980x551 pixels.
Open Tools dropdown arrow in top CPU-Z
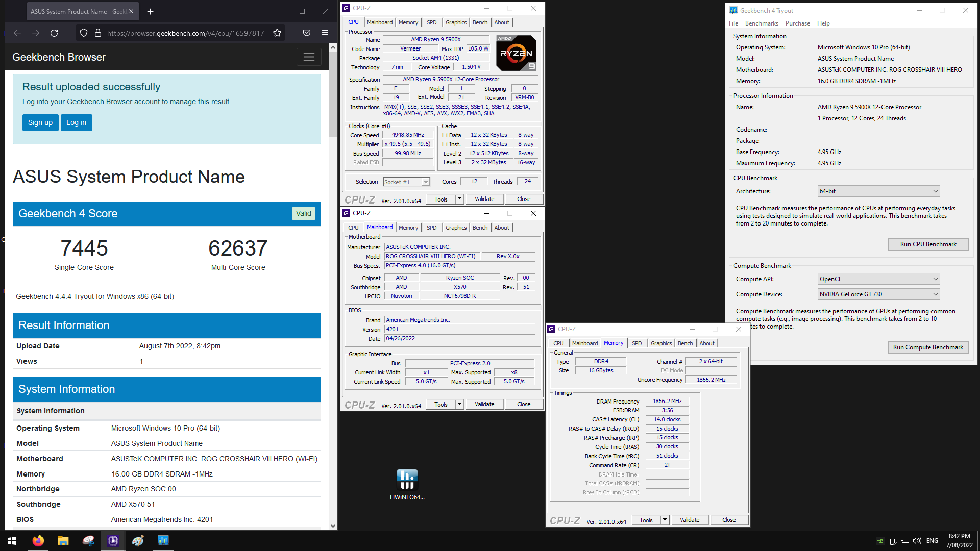click(x=459, y=199)
